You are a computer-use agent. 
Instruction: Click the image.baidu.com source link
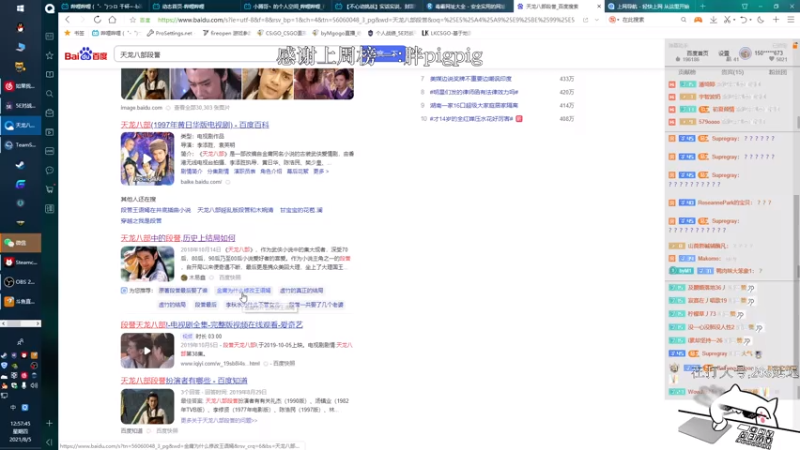point(141,108)
